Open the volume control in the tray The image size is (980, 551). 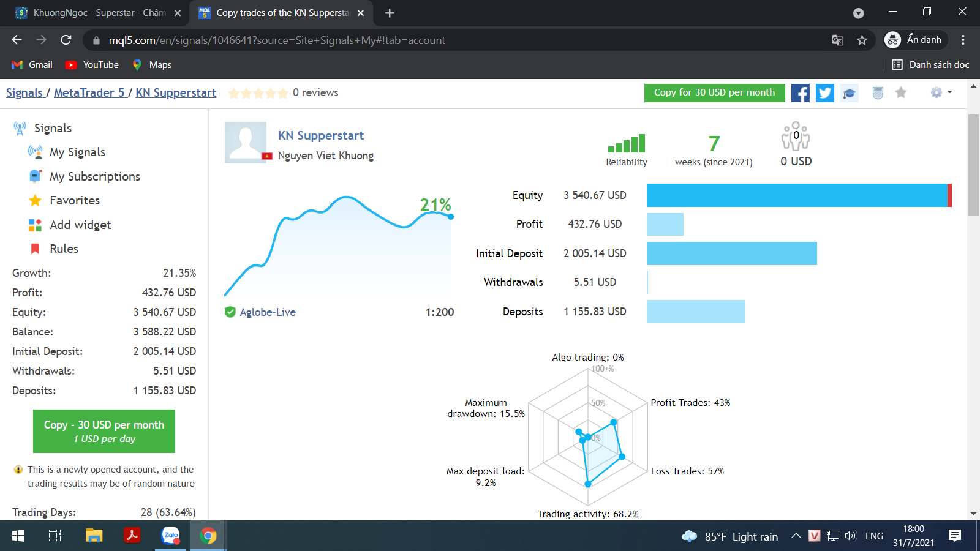click(x=851, y=536)
